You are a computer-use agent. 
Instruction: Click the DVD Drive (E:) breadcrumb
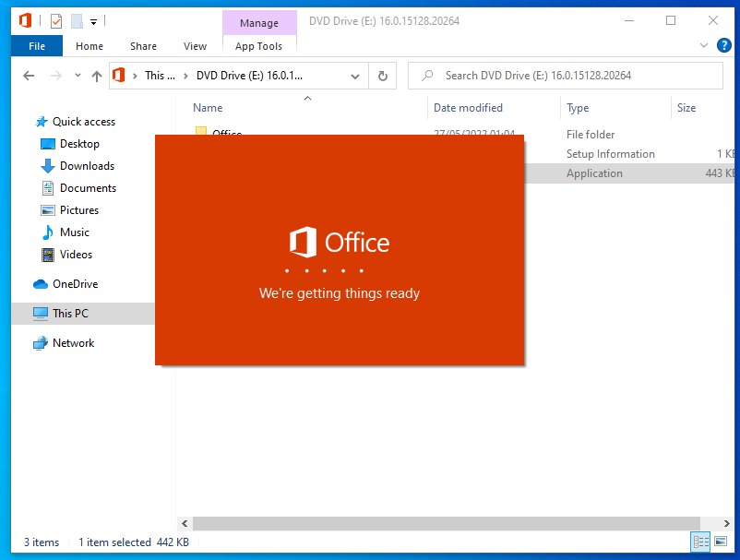(250, 76)
